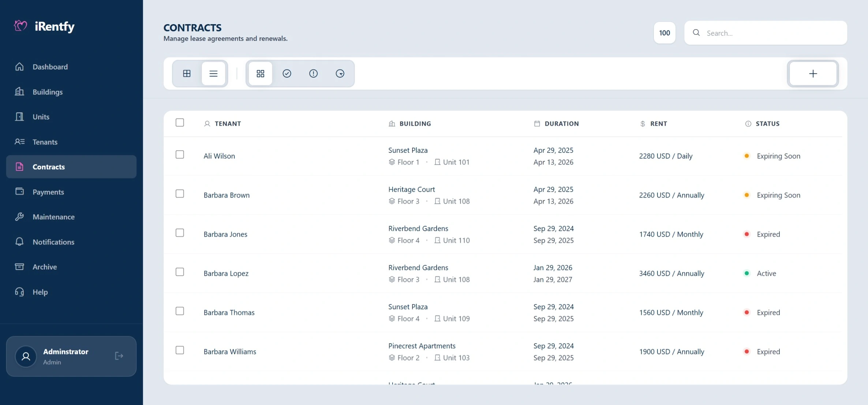Screen dimensions: 868x405
Task: Click the search magnifier icon
Action: 696,33
